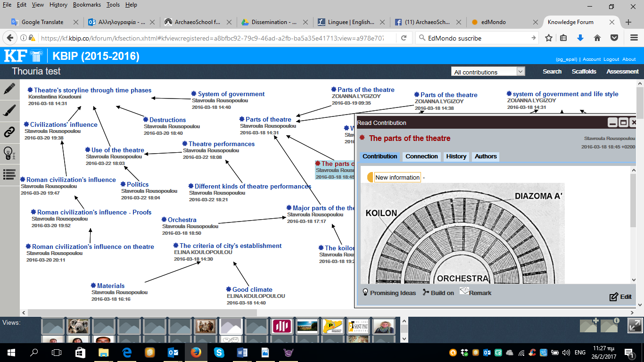This screenshot has width=644, height=362.
Task: Switch to the History tab in contribution
Action: (x=456, y=156)
